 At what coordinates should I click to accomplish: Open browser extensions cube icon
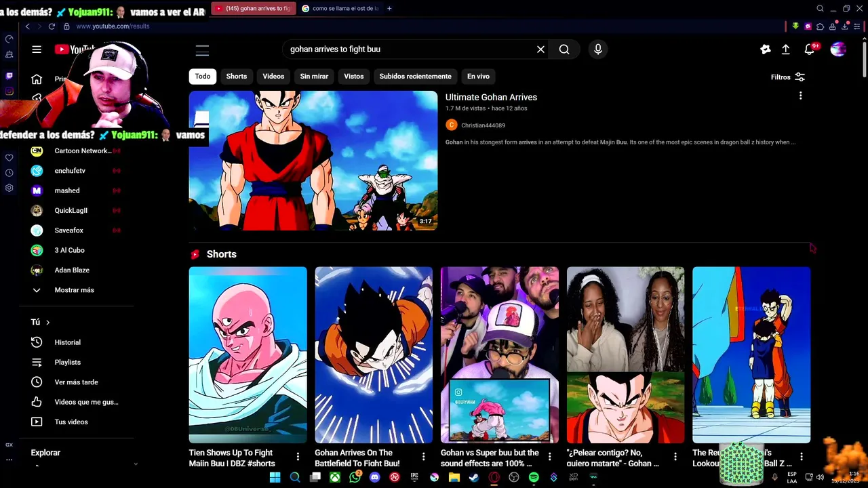[820, 26]
